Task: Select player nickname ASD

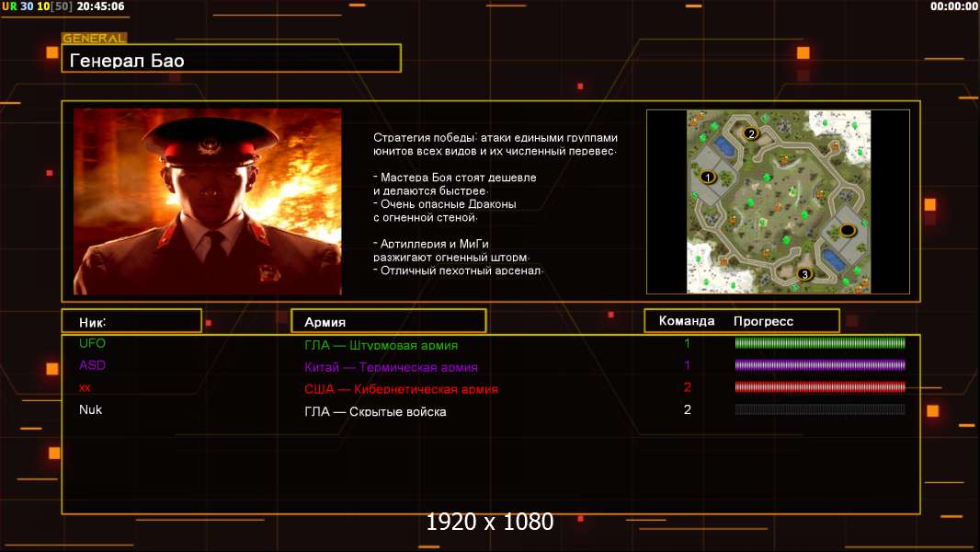Action: click(x=92, y=365)
